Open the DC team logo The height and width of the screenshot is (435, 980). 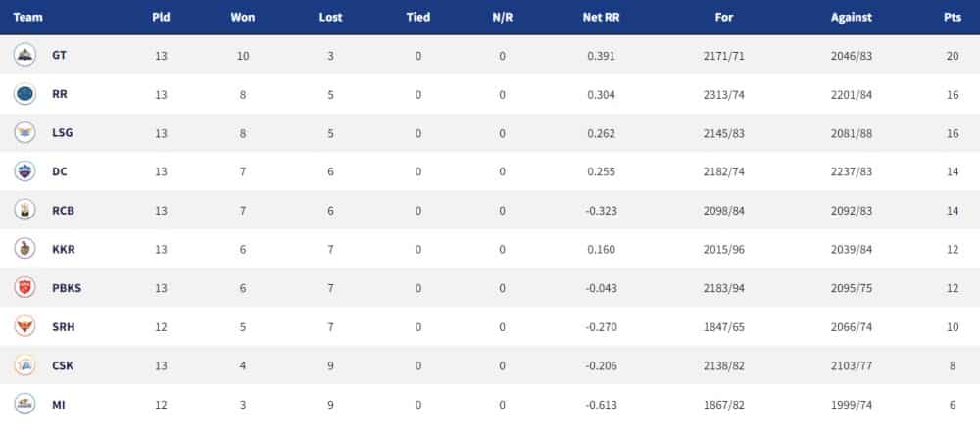25,171
